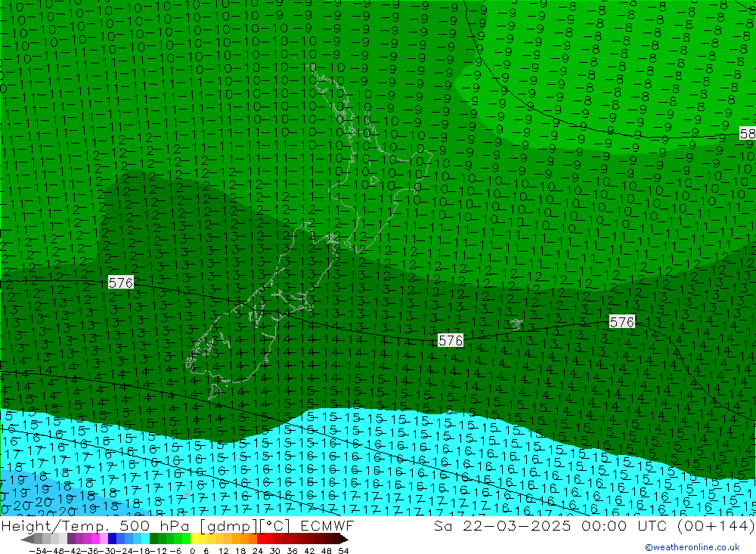
Task: Click the ECMWF model name in the title
Action: 327,526
